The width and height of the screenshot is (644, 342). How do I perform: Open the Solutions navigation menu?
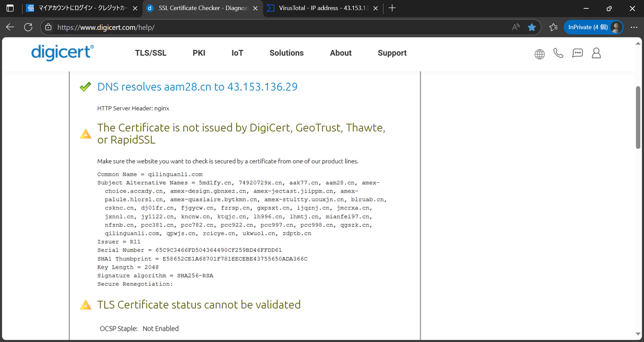287,53
